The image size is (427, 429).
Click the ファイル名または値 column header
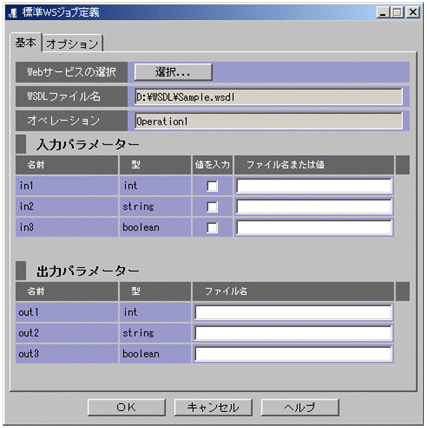coord(314,165)
